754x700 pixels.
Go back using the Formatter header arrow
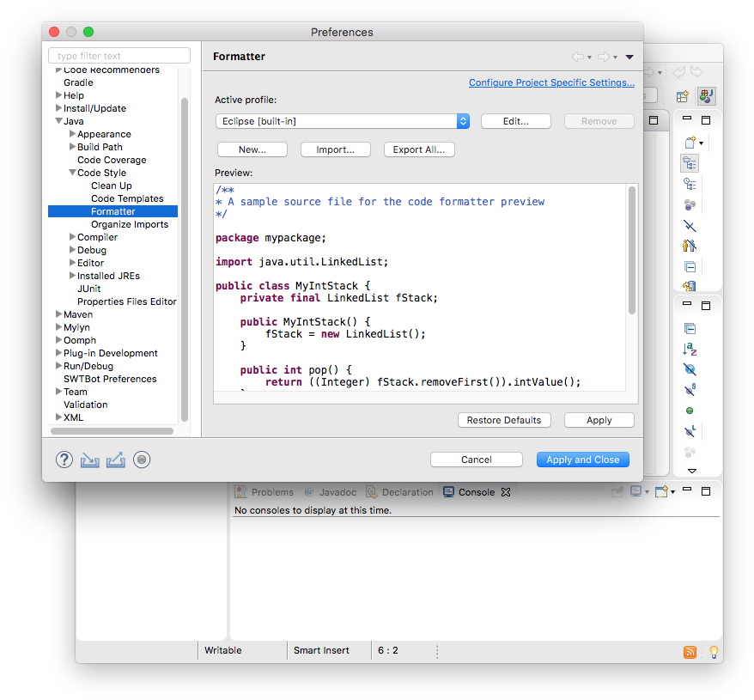click(577, 57)
